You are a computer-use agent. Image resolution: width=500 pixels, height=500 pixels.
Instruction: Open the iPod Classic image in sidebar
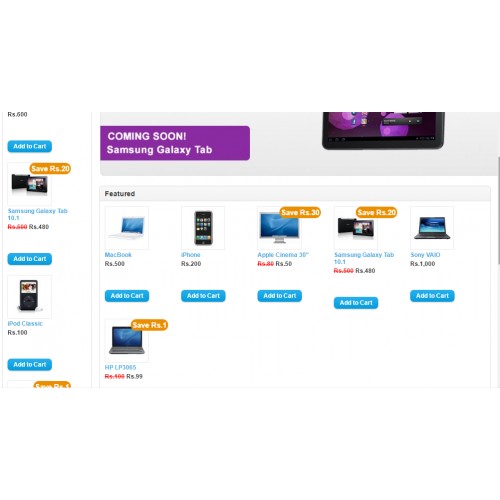[x=30, y=297]
